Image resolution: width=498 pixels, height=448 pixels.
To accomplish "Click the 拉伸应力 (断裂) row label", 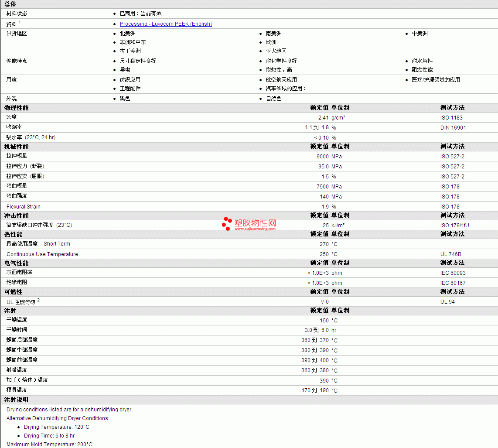I will tap(25, 166).
